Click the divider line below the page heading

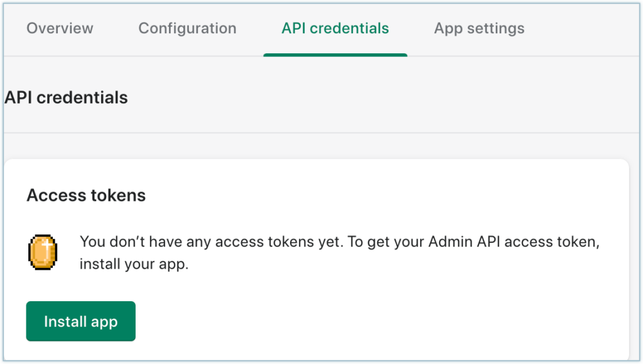[314, 133]
